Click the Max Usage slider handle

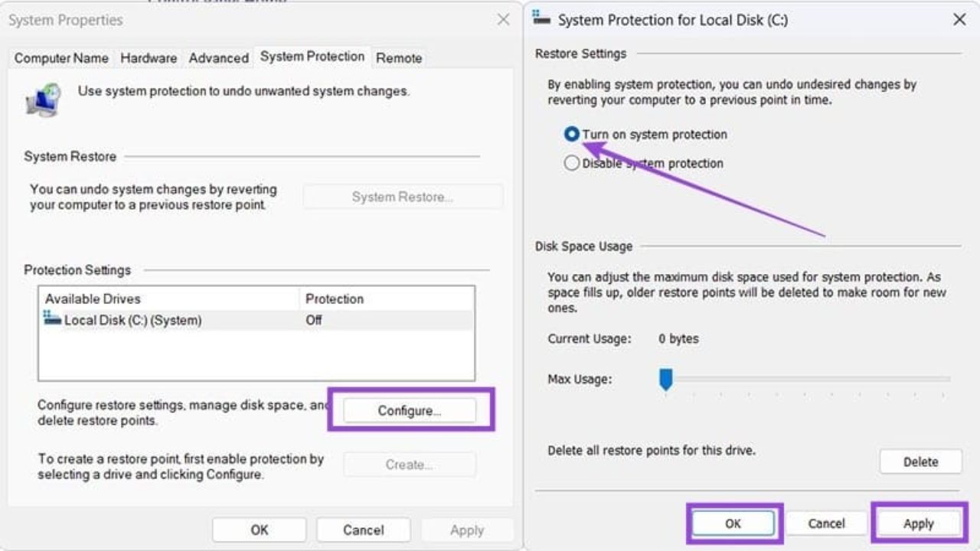pyautogui.click(x=666, y=379)
